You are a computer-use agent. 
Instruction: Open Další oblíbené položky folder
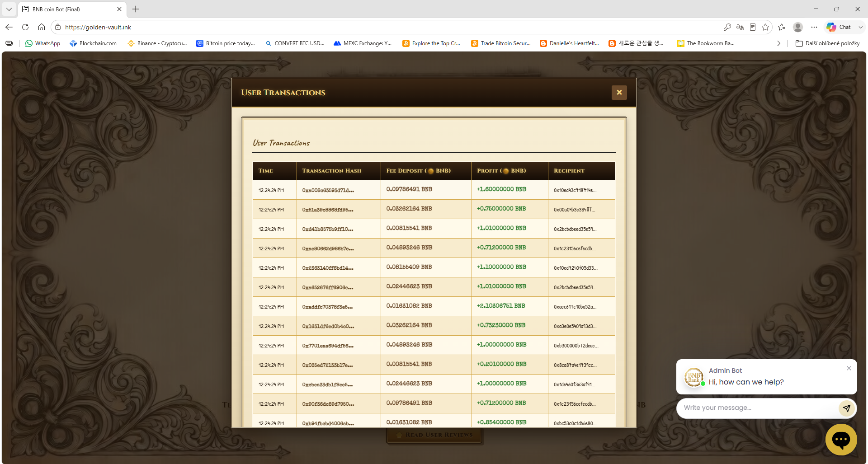coord(828,43)
